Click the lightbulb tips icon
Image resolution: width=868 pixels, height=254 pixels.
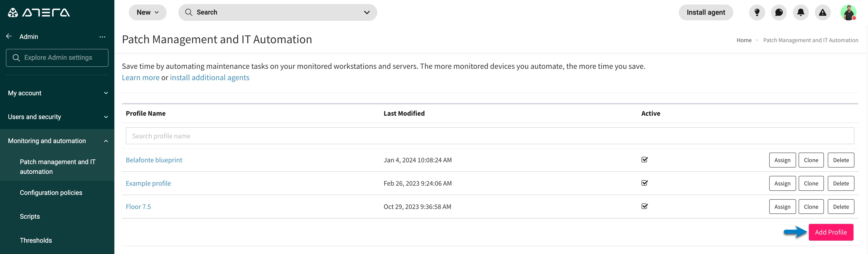coord(757,12)
